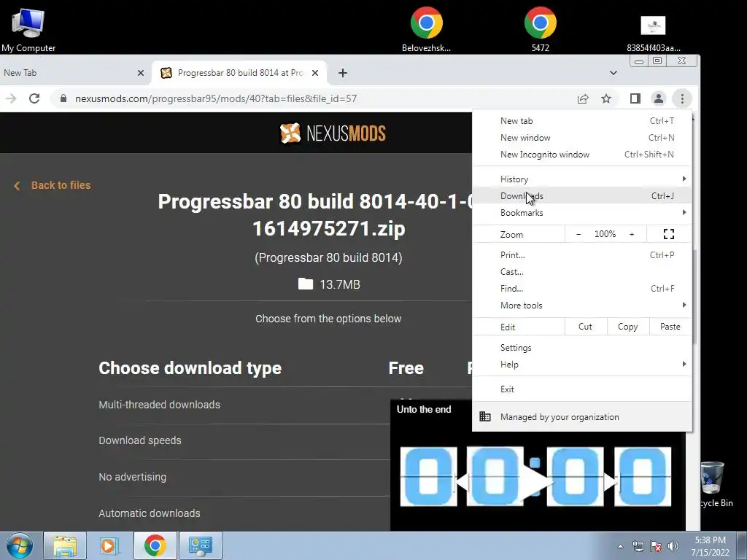
Task: Click Copy in the Edit row
Action: tap(627, 327)
